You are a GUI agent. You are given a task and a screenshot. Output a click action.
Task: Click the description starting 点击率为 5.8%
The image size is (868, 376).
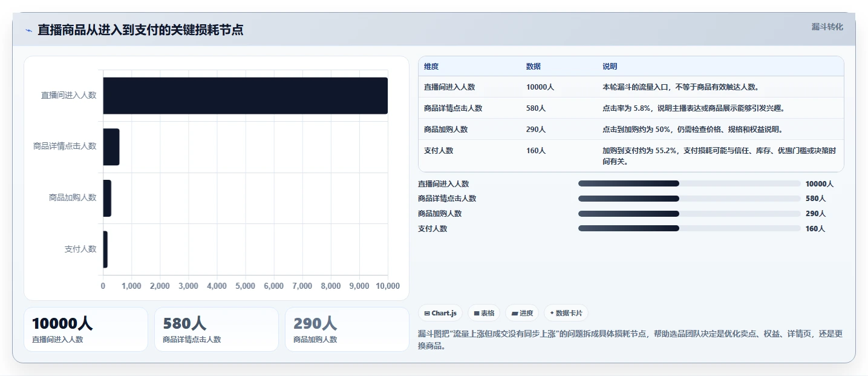pyautogui.click(x=693, y=108)
